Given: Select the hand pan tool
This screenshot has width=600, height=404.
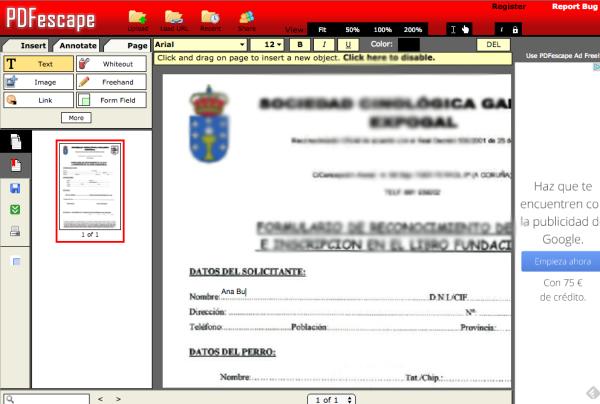Looking at the screenshot, I should (x=465, y=29).
